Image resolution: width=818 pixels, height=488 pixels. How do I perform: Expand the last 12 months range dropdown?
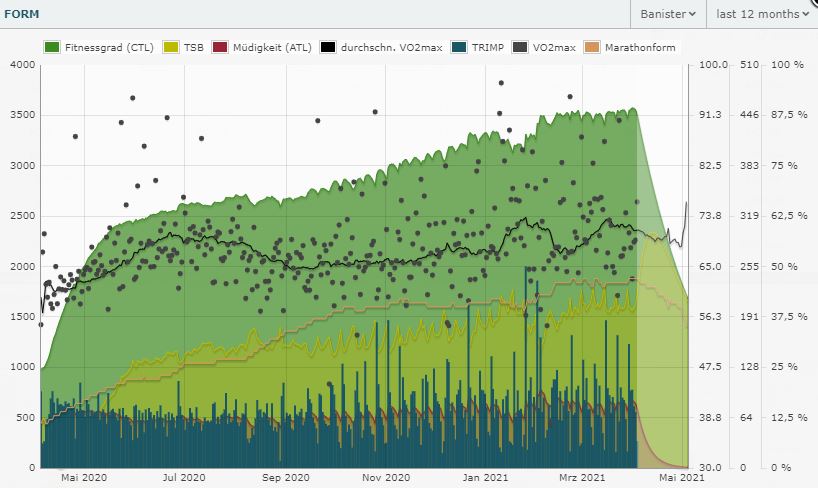click(761, 14)
